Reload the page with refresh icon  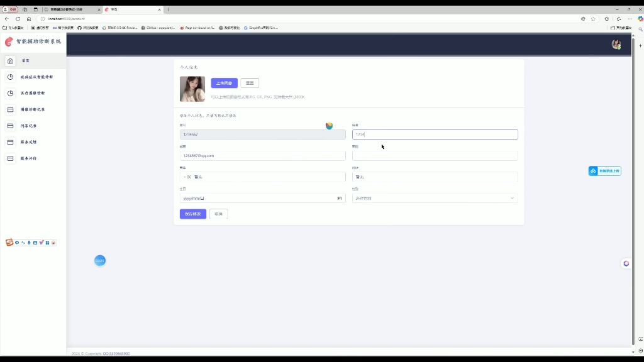18,19
